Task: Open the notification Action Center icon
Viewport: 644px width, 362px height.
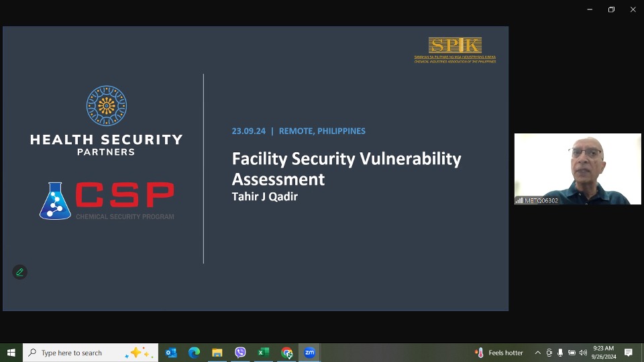Action: (x=629, y=353)
